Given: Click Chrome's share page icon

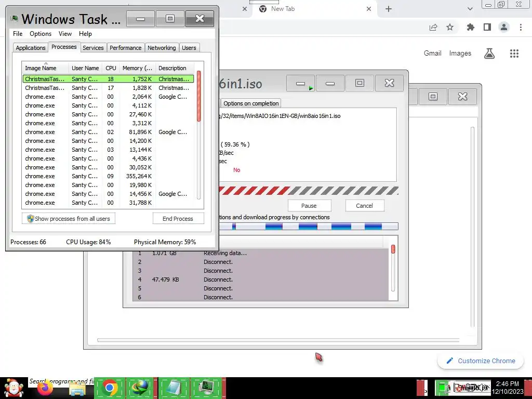Looking at the screenshot, I should click(x=433, y=28).
